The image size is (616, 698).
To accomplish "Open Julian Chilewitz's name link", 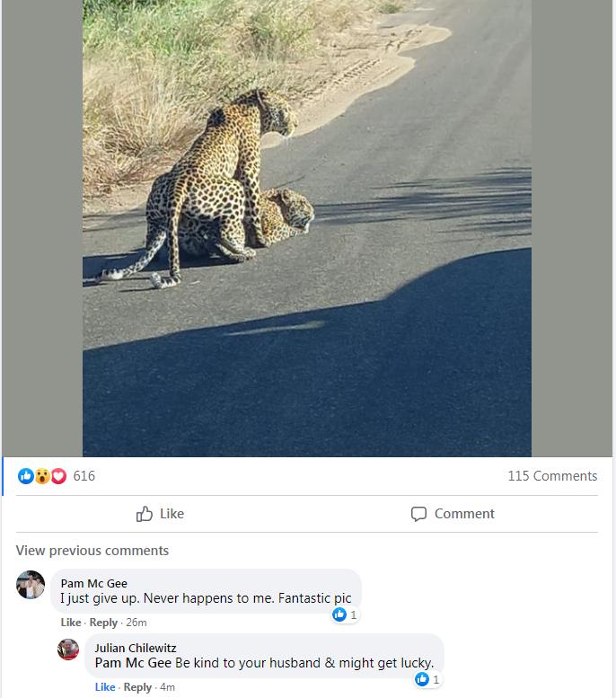I will point(136,648).
